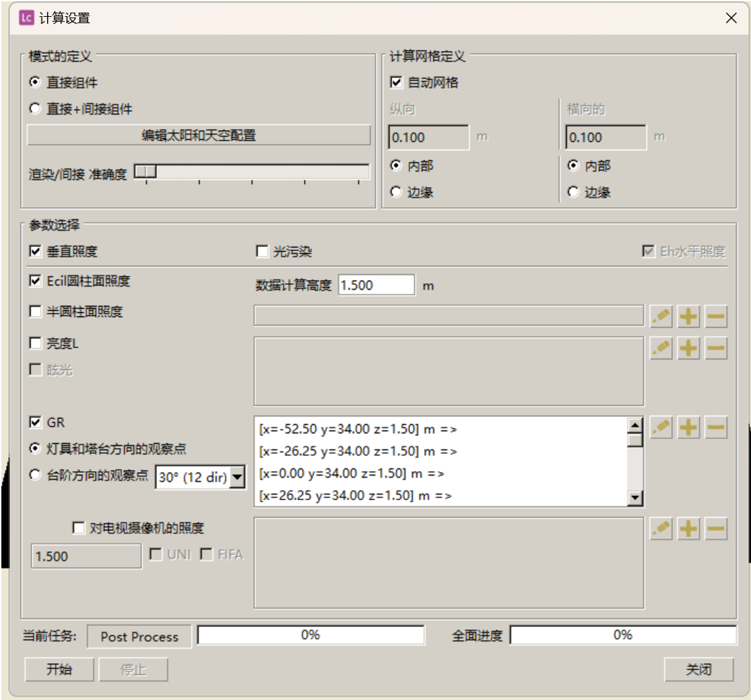
Task: Remove GR observer point with minus icon
Action: point(716,427)
